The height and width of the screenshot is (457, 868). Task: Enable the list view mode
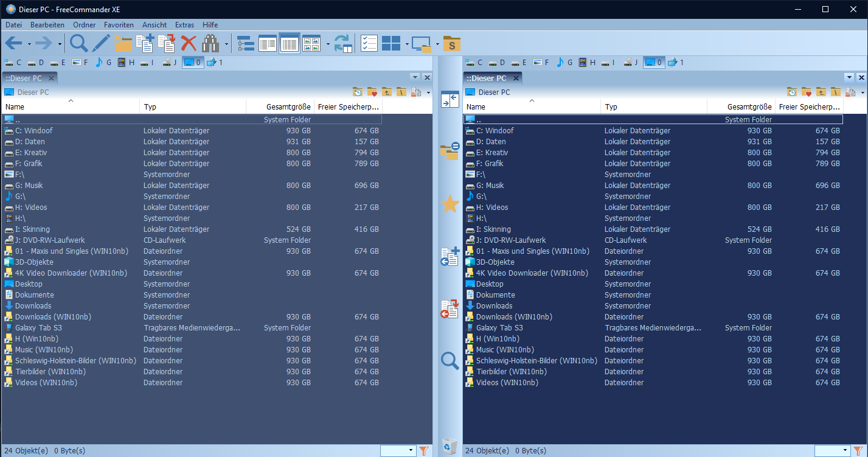pos(268,43)
